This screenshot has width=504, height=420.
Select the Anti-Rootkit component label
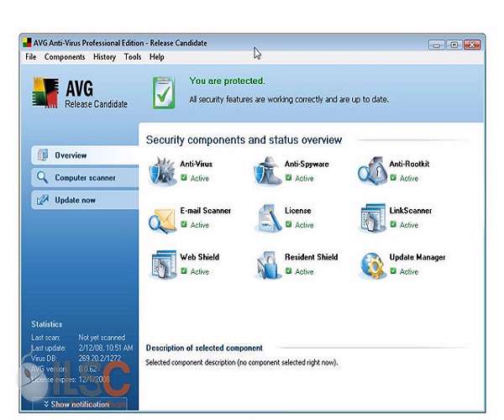[409, 164]
